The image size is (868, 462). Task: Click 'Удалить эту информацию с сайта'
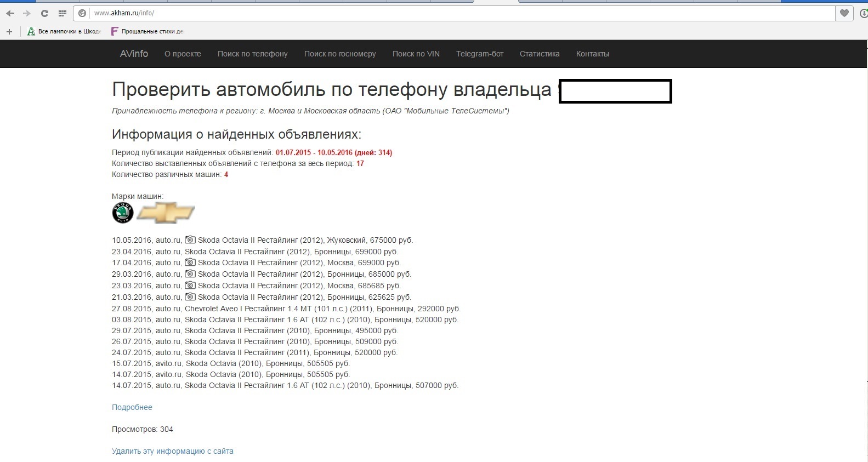(173, 451)
